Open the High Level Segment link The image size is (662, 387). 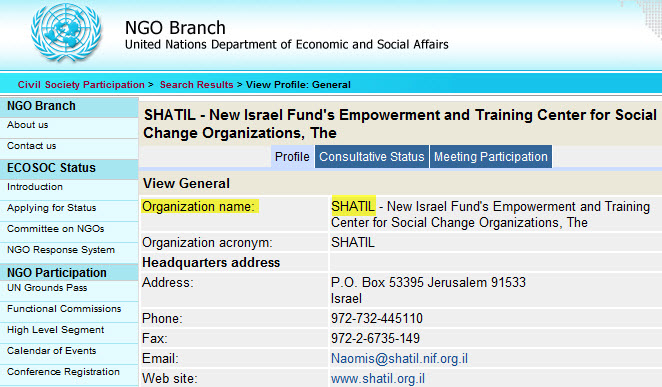point(56,330)
